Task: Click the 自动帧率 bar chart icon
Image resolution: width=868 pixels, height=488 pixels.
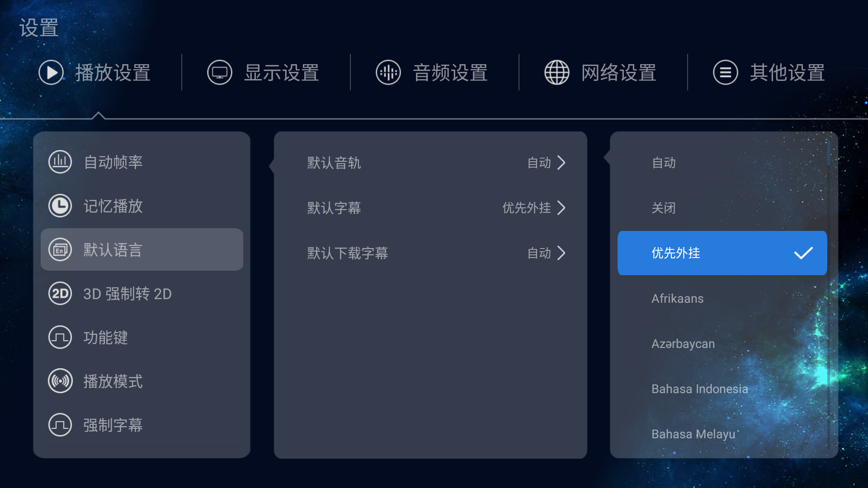Action: [x=60, y=162]
